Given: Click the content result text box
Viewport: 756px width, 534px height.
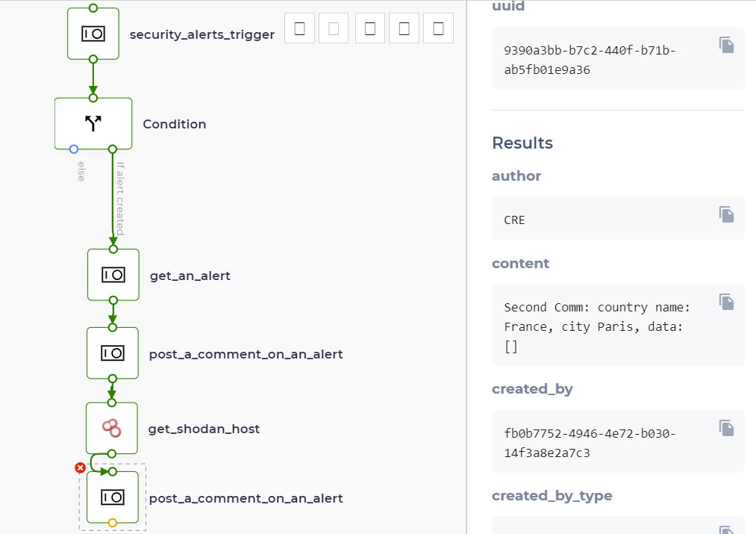Looking at the screenshot, I should click(618, 325).
